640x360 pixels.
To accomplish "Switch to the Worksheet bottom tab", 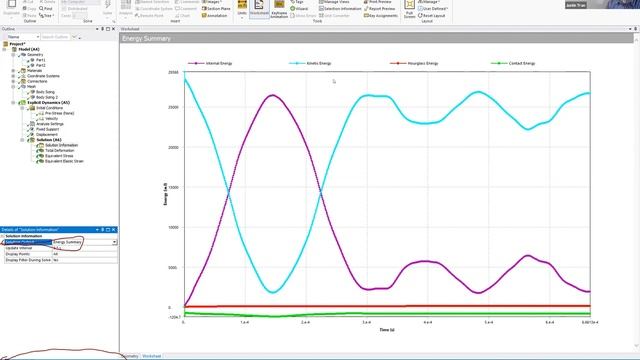I will 151,356.
